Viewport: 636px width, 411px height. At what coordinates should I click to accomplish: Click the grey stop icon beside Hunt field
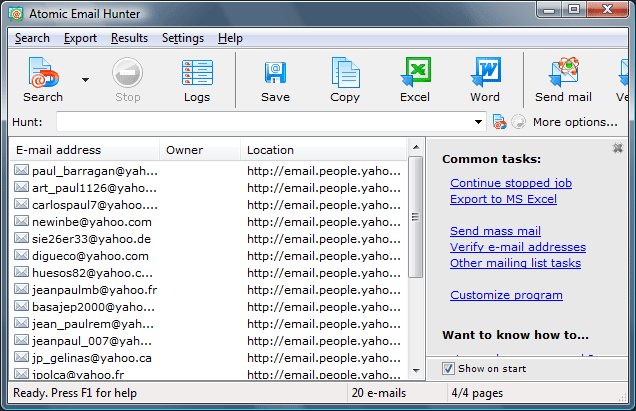[x=518, y=122]
